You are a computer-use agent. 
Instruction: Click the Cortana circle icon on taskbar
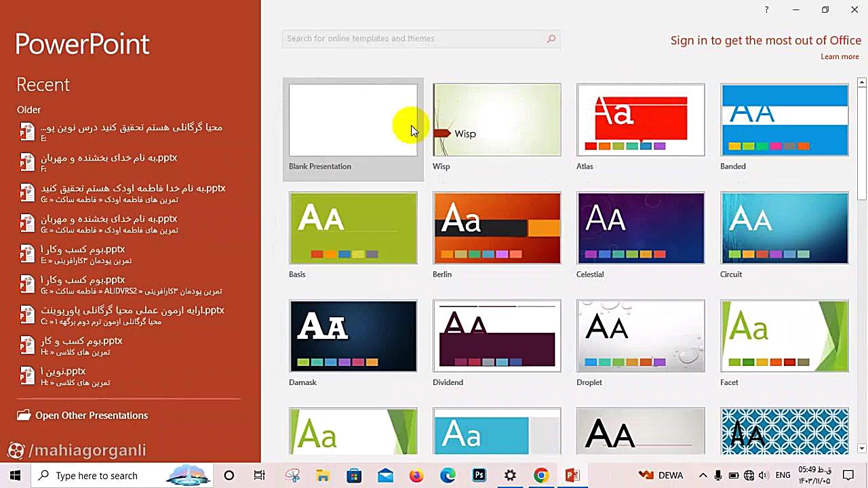(229, 475)
